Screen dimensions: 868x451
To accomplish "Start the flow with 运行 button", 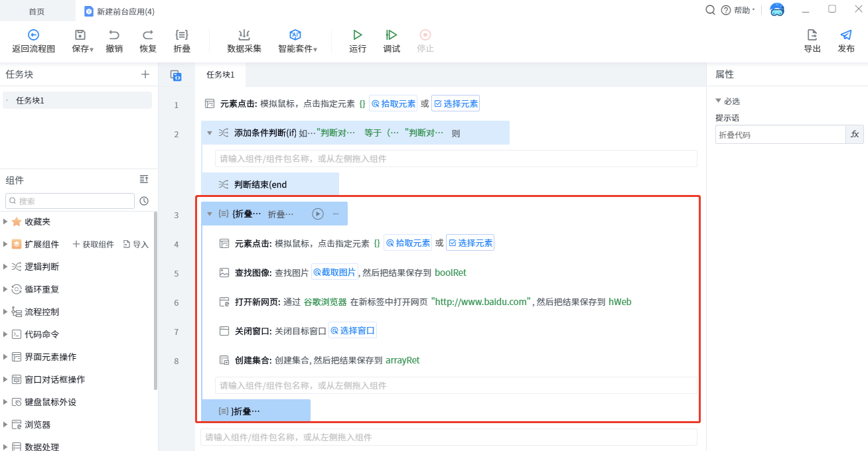I will [x=358, y=35].
